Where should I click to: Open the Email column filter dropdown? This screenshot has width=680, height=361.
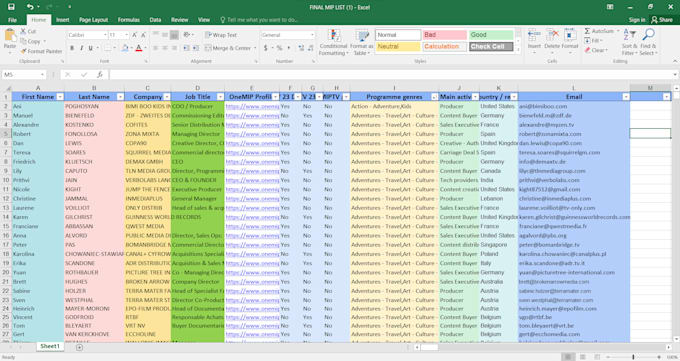pos(626,97)
